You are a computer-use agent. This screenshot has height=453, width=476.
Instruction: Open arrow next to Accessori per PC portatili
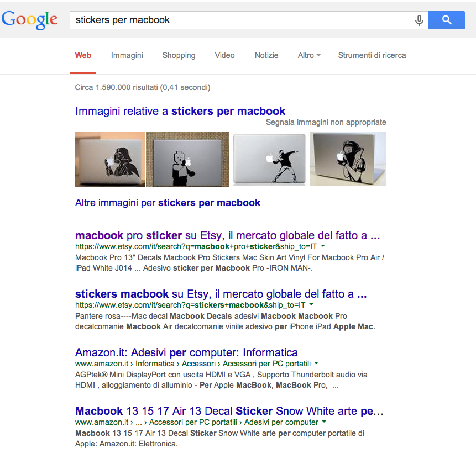point(316,363)
